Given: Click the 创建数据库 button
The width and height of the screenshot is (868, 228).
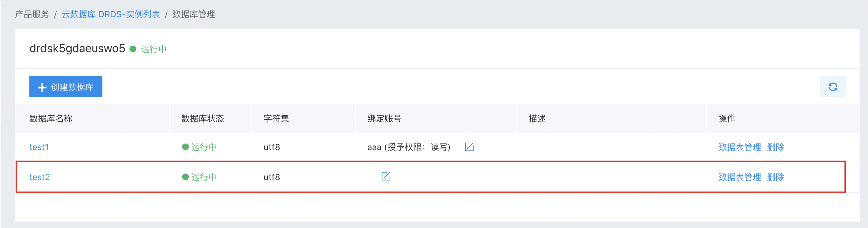Looking at the screenshot, I should [x=66, y=86].
